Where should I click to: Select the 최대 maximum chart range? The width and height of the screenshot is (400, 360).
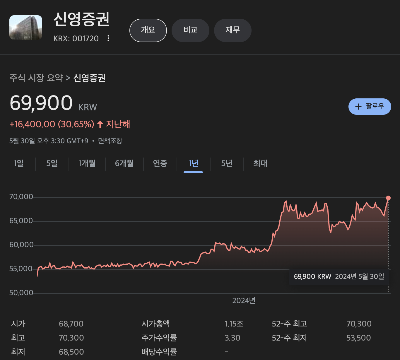pos(260,163)
